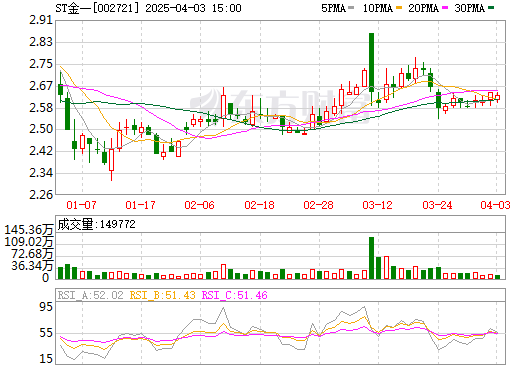Image resolution: width=520 pixels, height=365 pixels.
Task: Click the RSI 95 level label
Action: coord(46,307)
